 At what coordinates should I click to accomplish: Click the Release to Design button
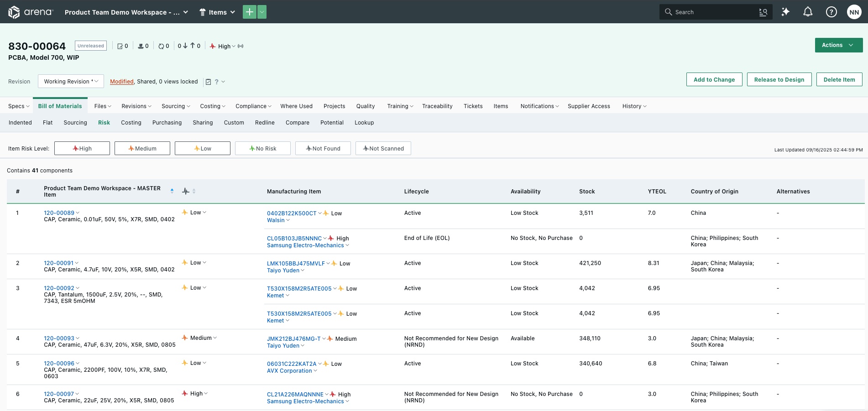(779, 79)
